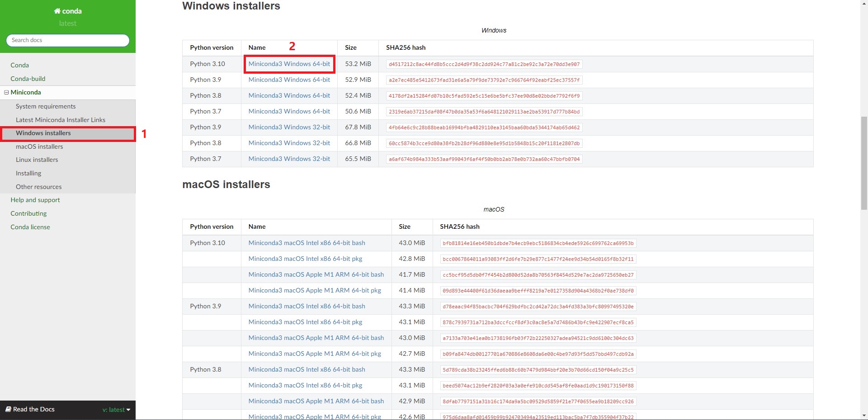Click the Apple M1 bash link sized 41.7 MiB
Image resolution: width=868 pixels, height=420 pixels.
316,274
